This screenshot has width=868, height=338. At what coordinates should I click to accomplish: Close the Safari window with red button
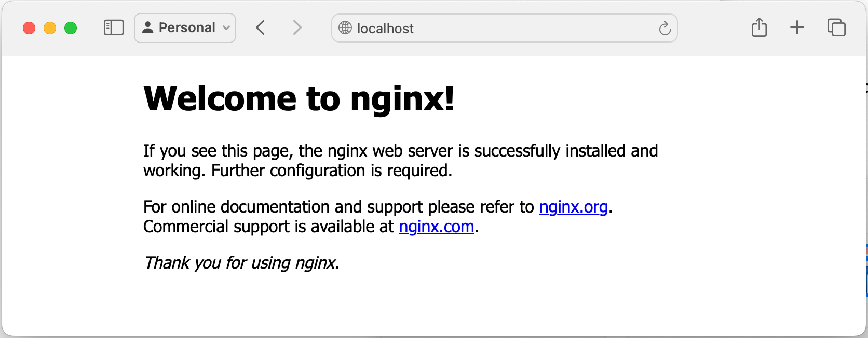pos(29,28)
